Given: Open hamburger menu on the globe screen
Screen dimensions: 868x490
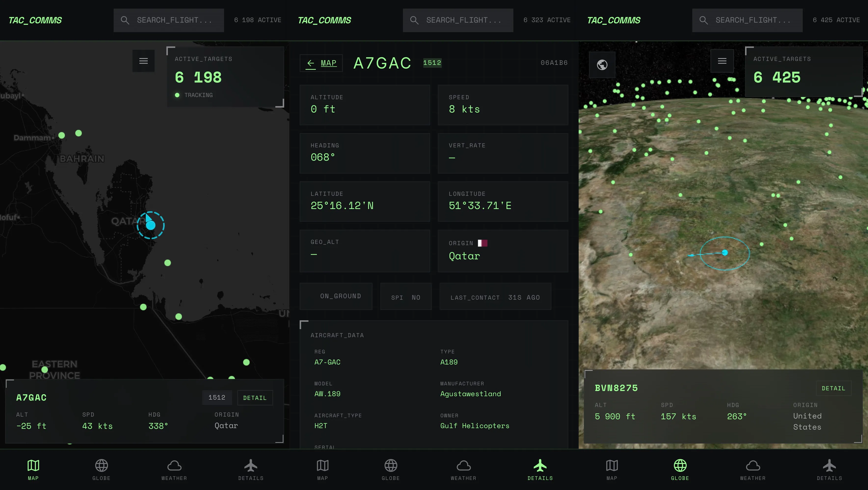Looking at the screenshot, I should (722, 61).
